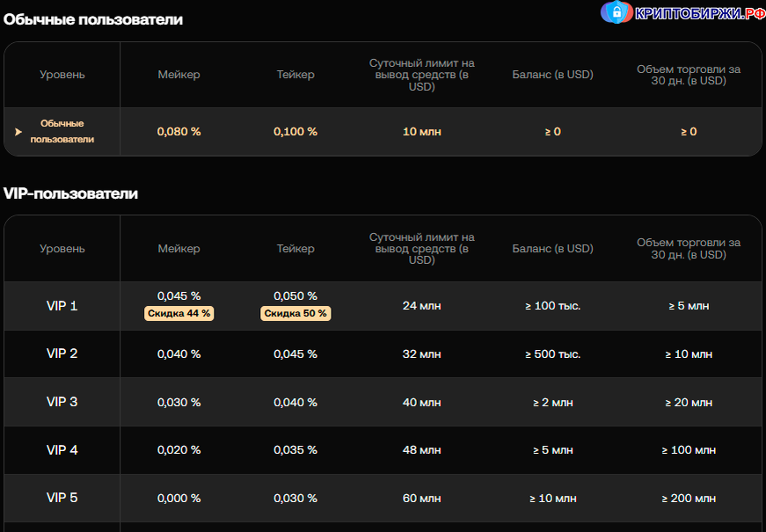Click VIP 4 balance ≥ 5 млн

tap(553, 450)
